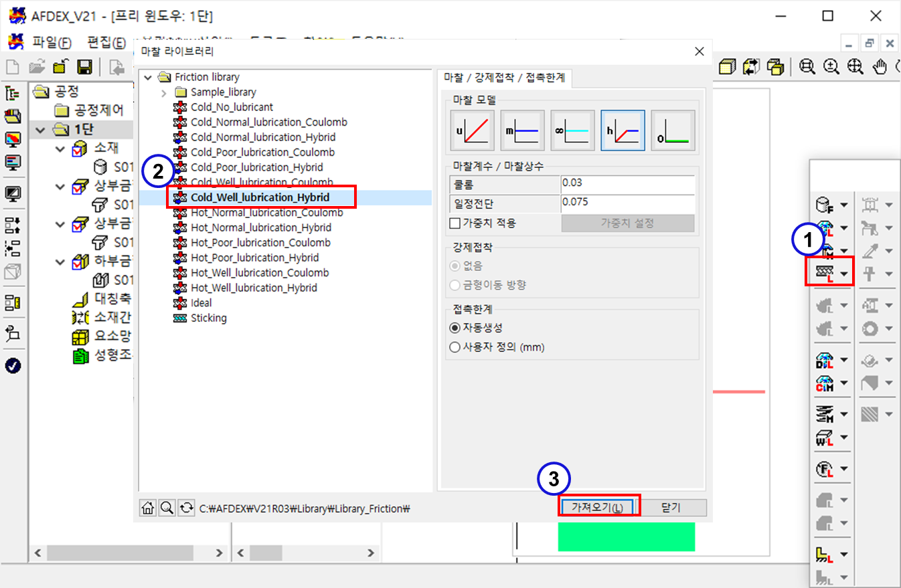
Task: Select the 자동생성 radio button
Action: point(455,328)
